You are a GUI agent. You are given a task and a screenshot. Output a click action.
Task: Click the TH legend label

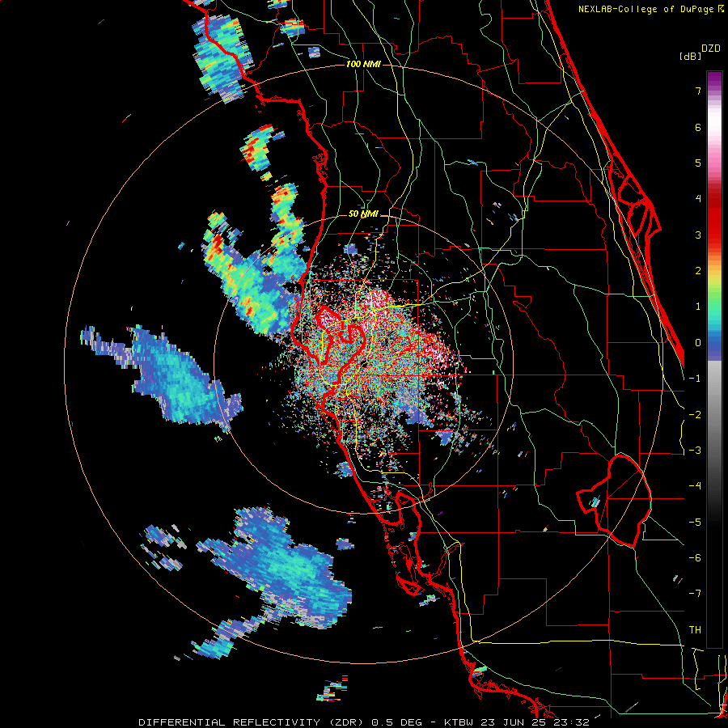tap(695, 630)
